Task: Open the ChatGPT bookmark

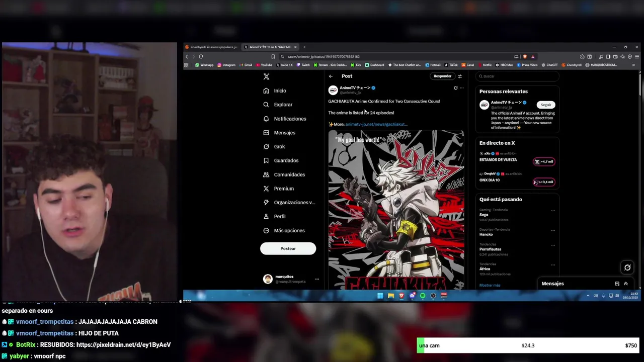Action: [x=549, y=65]
